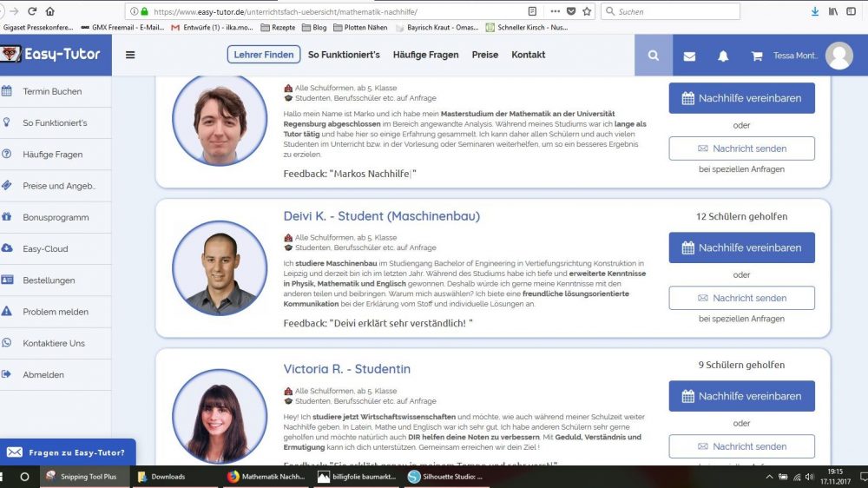Click Nachricht senden for Deivi K.

(741, 298)
